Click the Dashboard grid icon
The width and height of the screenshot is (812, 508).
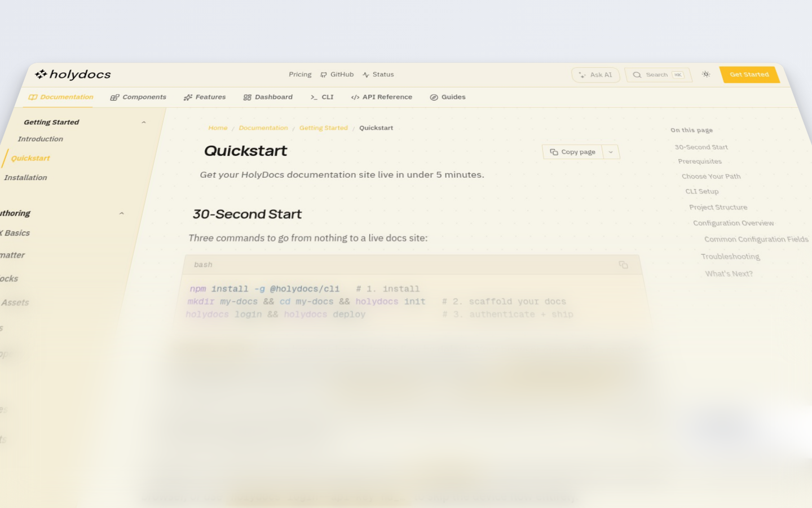point(247,98)
